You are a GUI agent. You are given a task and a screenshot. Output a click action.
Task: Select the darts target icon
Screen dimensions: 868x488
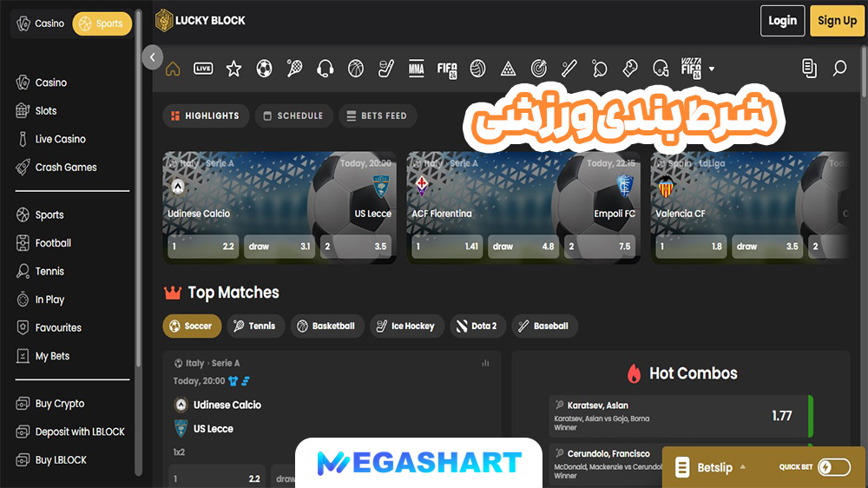pyautogui.click(x=539, y=69)
